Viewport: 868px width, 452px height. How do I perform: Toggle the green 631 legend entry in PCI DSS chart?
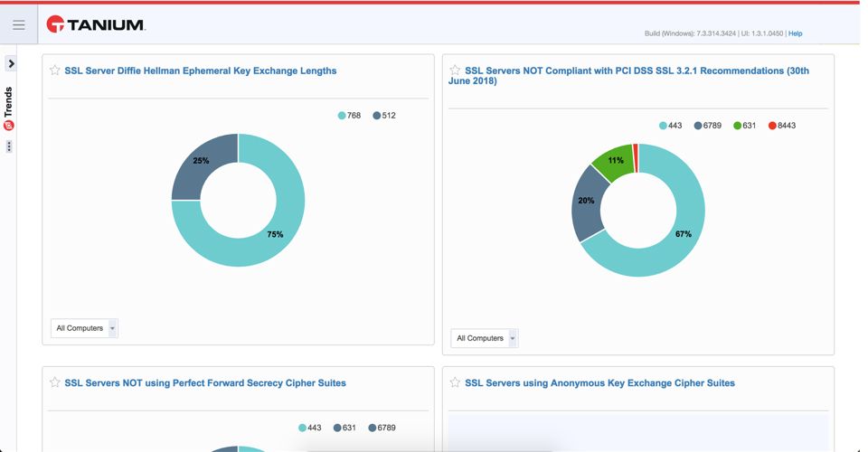click(x=744, y=126)
